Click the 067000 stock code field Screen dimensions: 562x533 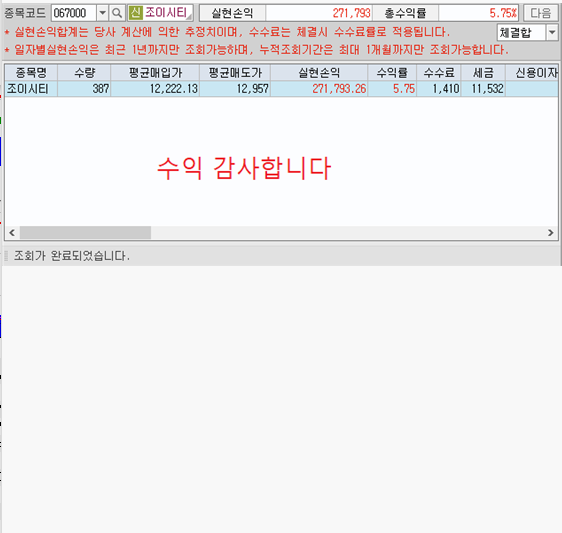coord(74,13)
